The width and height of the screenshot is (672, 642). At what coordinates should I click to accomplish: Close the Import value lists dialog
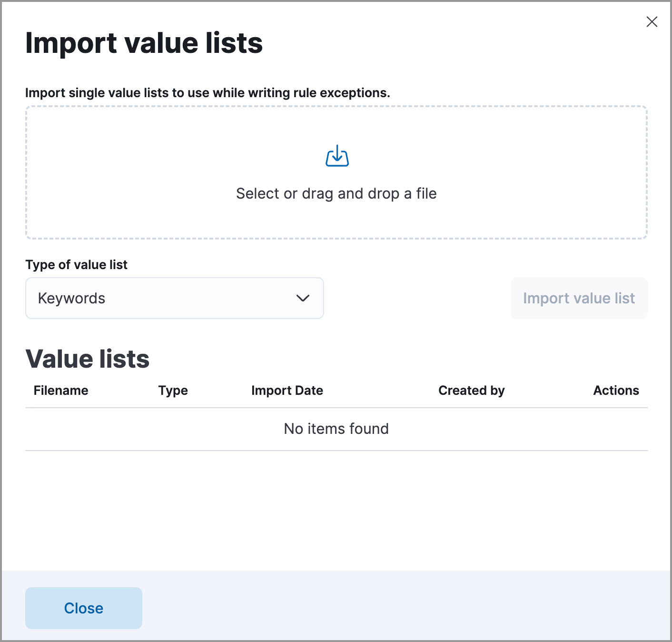tap(84, 608)
